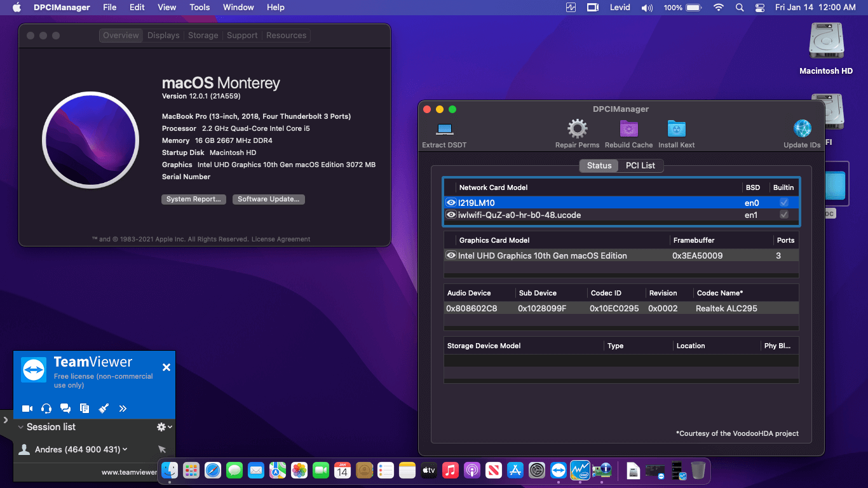Click the TeamViewer headset audio icon
868x488 pixels.
(46, 409)
